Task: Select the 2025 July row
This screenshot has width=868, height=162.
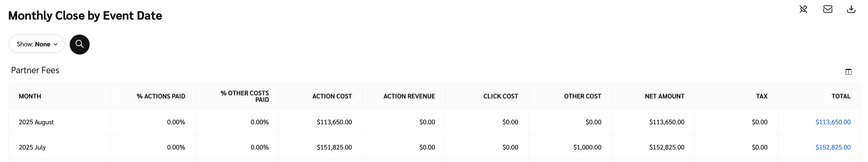Action: pyautogui.click(x=32, y=147)
